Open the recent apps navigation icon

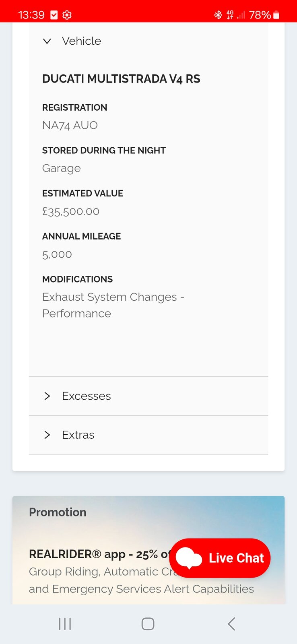click(65, 624)
